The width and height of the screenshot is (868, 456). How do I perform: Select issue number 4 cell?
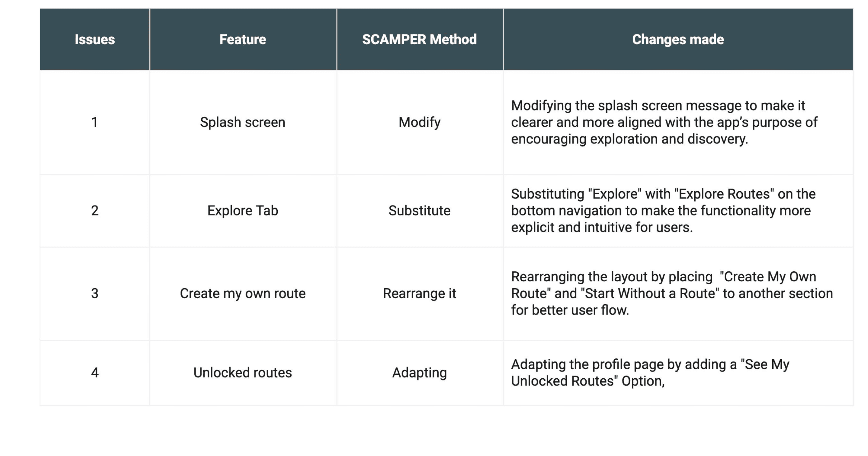coord(95,373)
